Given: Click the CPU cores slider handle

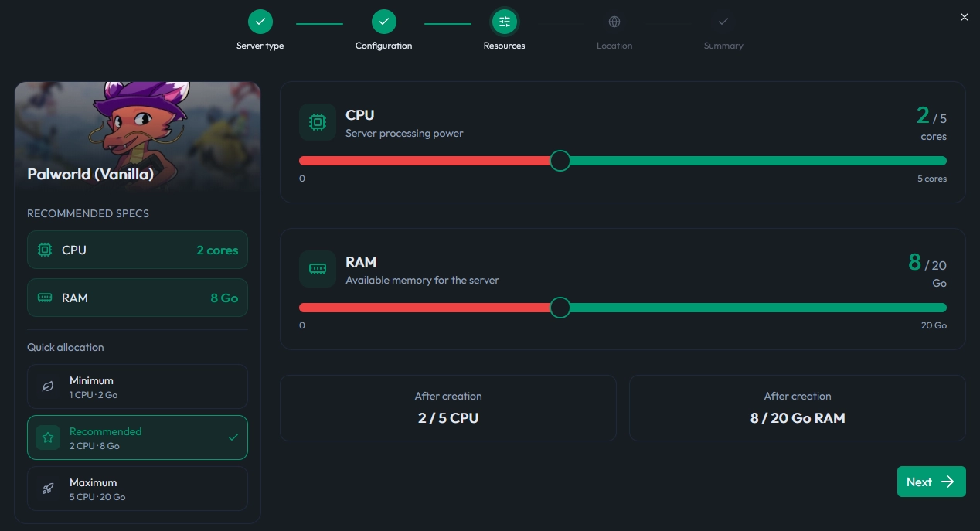Looking at the screenshot, I should click(560, 161).
